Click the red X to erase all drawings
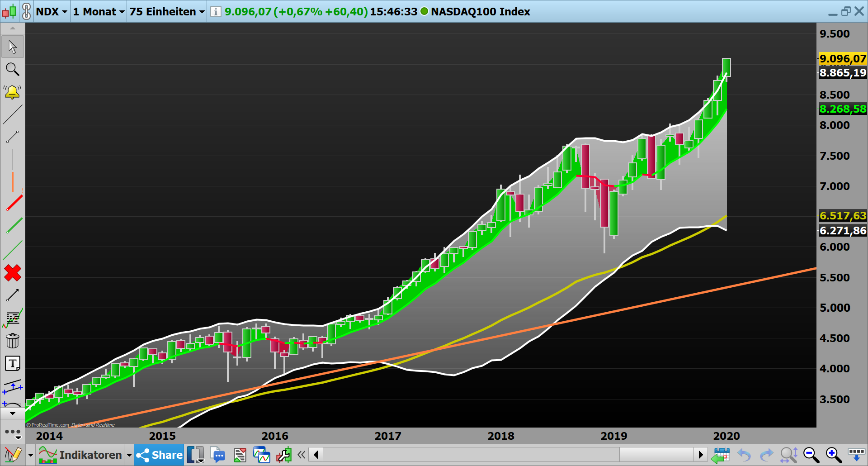The height and width of the screenshot is (466, 868). pyautogui.click(x=12, y=273)
